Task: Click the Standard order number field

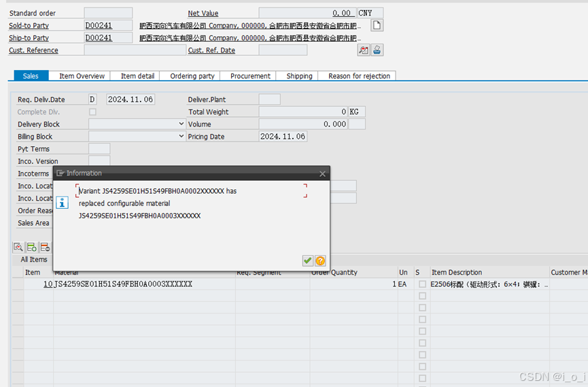Action: 108,13
